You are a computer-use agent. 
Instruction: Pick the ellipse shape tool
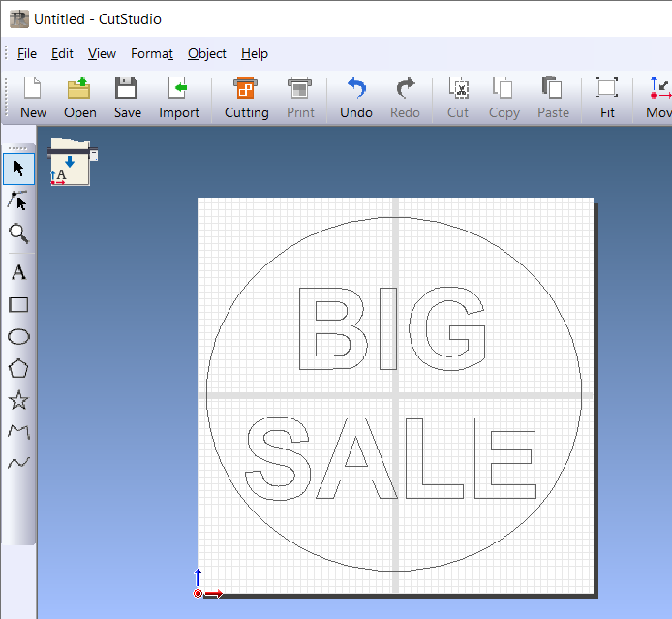(x=18, y=336)
